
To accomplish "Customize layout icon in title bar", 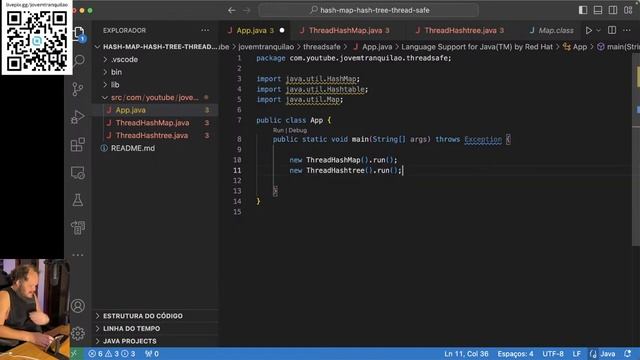I will coord(629,10).
